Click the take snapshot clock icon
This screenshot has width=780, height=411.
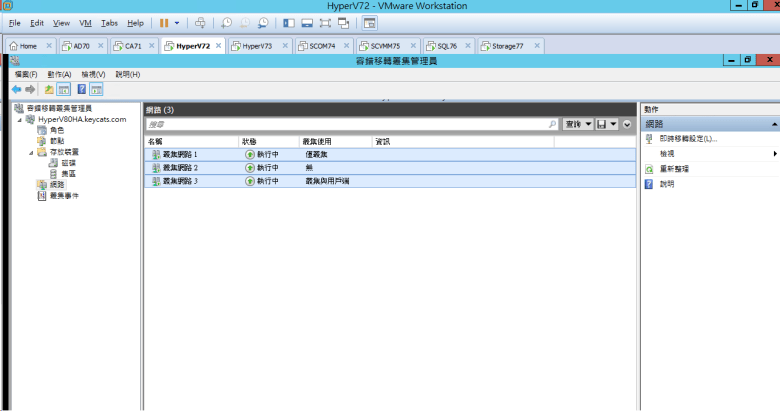(227, 22)
